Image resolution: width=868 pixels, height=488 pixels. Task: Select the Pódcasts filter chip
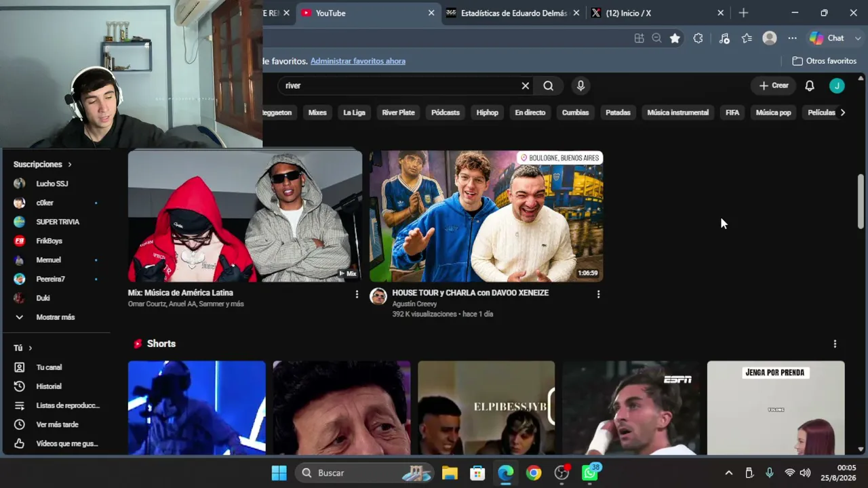[446, 113]
